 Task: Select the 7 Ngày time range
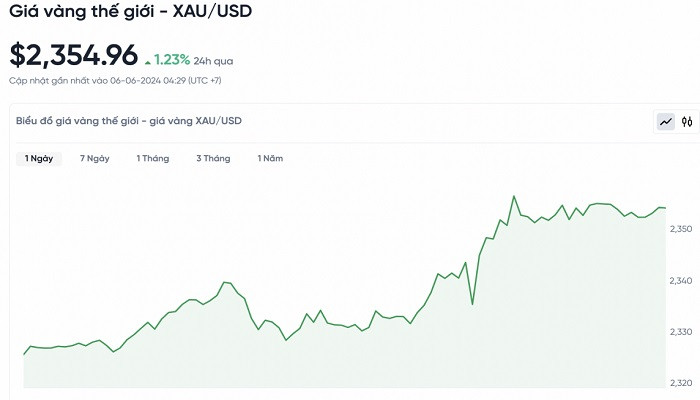[95, 158]
